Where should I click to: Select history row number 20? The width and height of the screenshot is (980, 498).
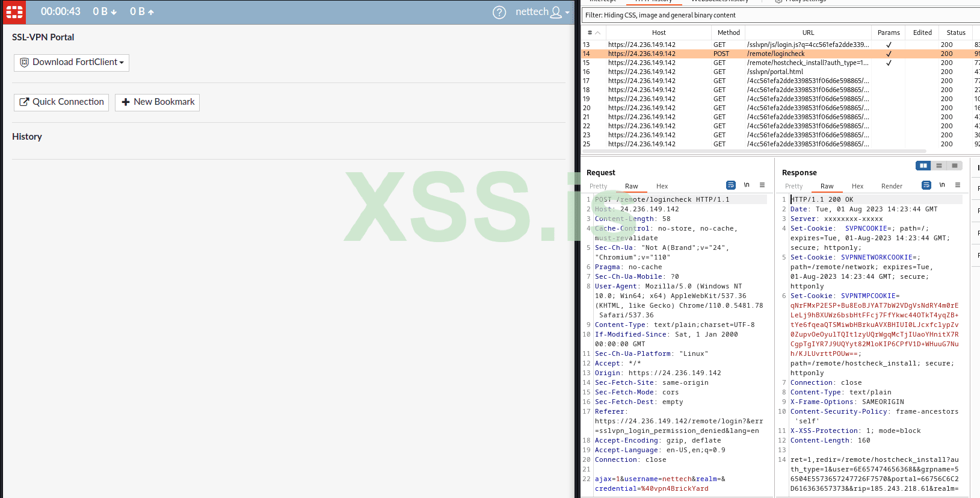(x=781, y=108)
